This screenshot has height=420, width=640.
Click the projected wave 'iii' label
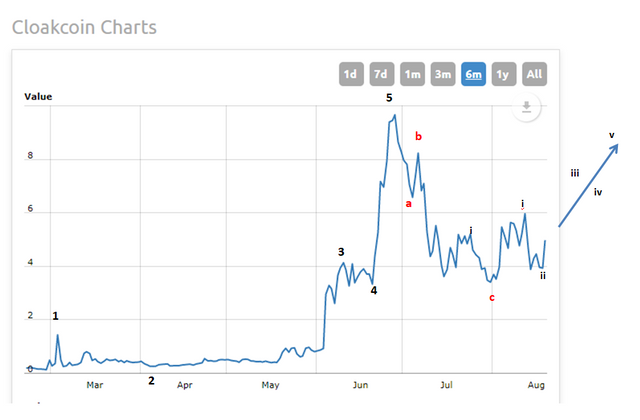575,174
